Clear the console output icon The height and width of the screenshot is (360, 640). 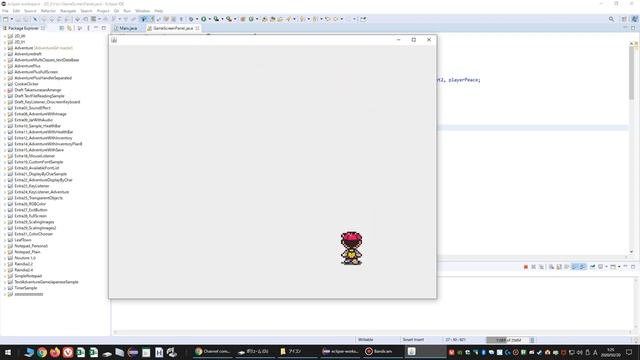pos(551,267)
